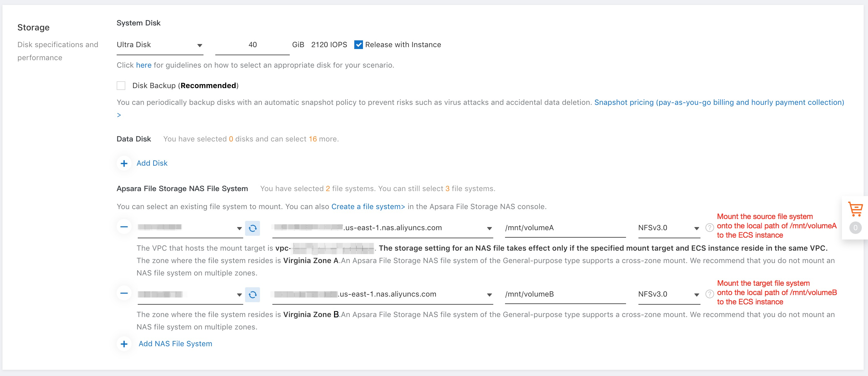
Task: Click the 'Data Disk' label
Action: click(x=134, y=139)
